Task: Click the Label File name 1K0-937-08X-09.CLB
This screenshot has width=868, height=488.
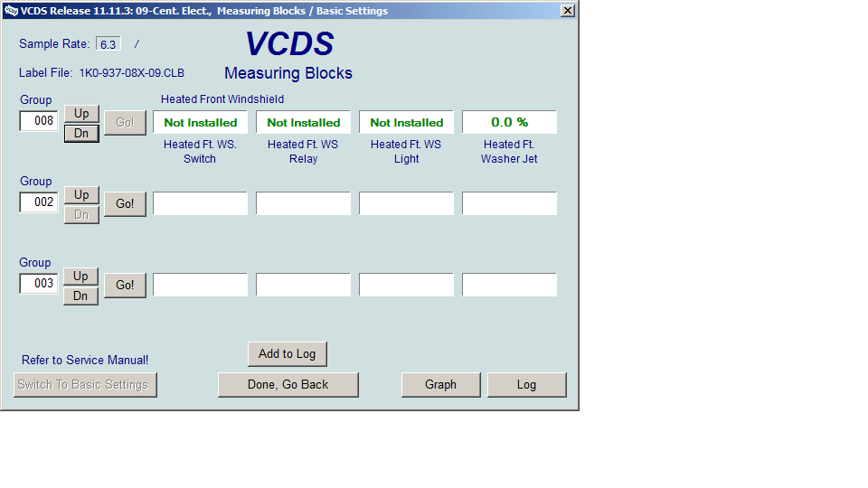Action: click(132, 73)
